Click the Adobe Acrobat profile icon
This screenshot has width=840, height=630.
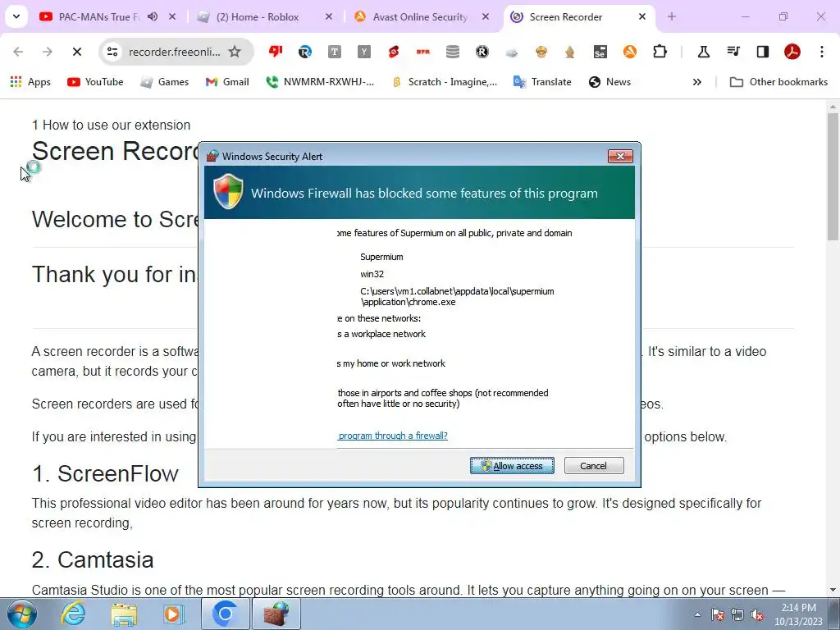(x=792, y=52)
